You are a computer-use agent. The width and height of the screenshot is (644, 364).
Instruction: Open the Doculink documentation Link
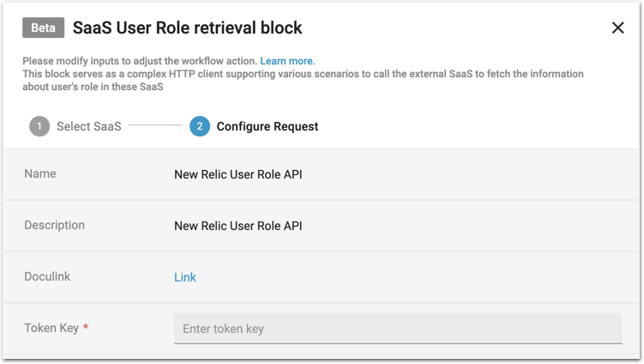click(185, 277)
